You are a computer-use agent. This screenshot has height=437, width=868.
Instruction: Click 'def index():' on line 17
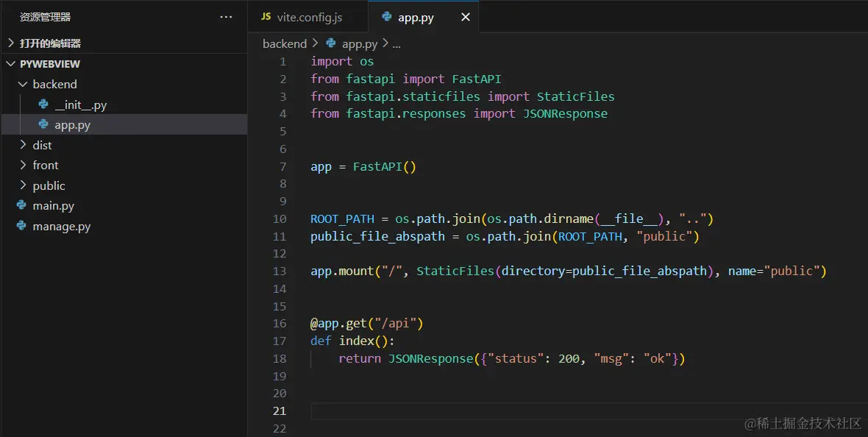[352, 341]
